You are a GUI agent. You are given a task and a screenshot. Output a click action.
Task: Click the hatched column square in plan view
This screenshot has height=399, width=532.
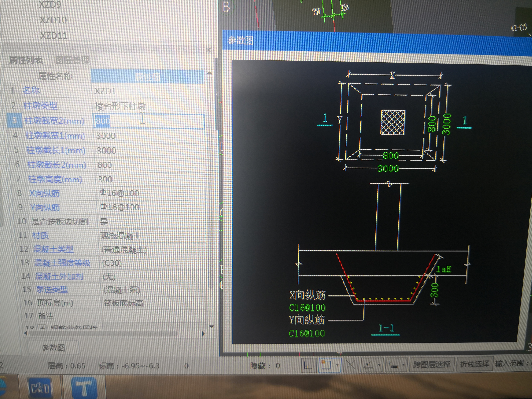[x=393, y=123]
